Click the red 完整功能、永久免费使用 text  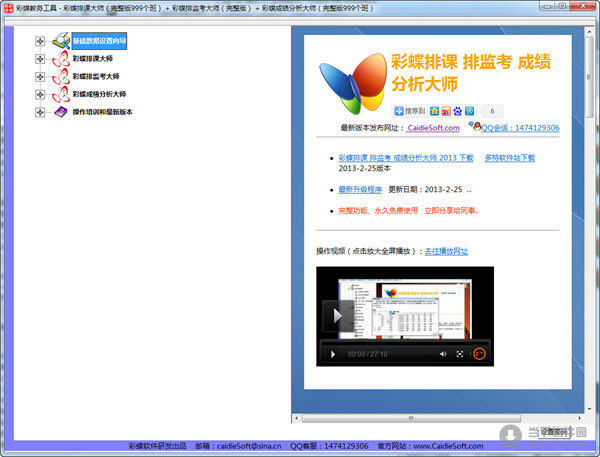click(378, 211)
